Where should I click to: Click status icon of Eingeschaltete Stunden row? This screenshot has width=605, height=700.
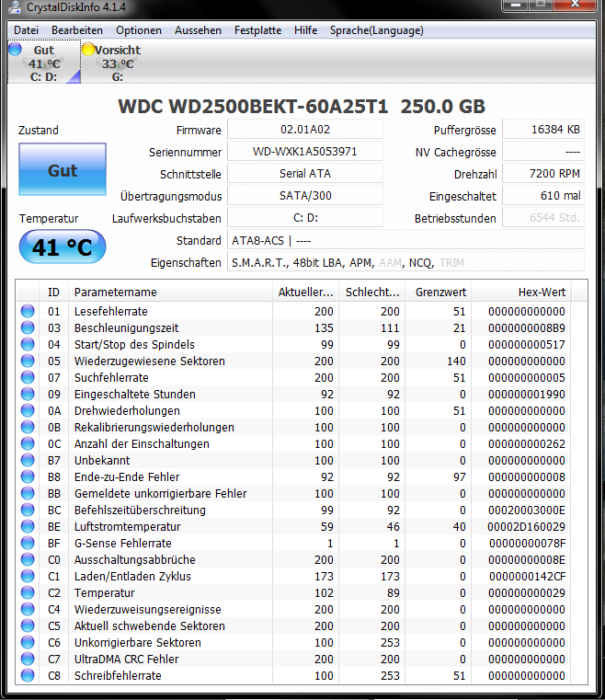(28, 394)
